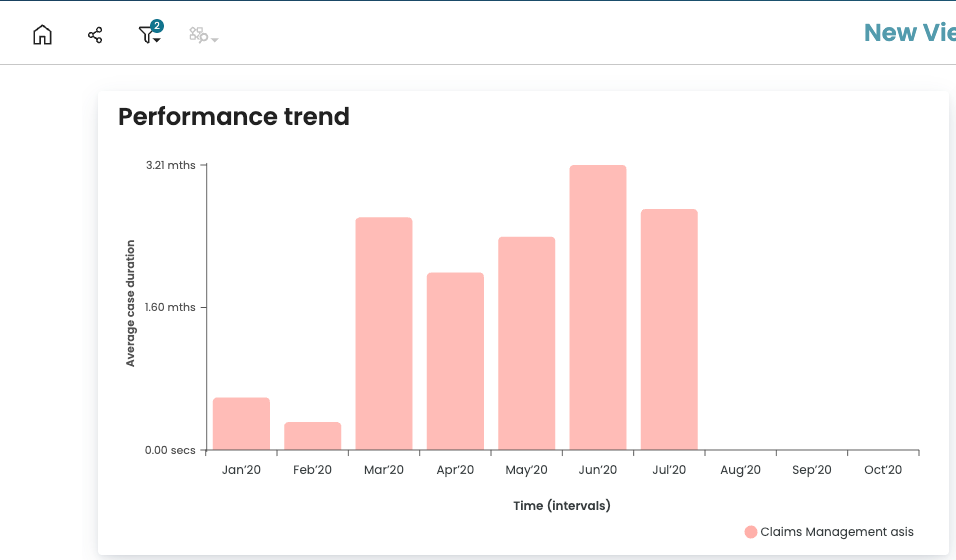956x560 pixels.
Task: Select the tallest bar, Jun'20
Action: (598, 307)
